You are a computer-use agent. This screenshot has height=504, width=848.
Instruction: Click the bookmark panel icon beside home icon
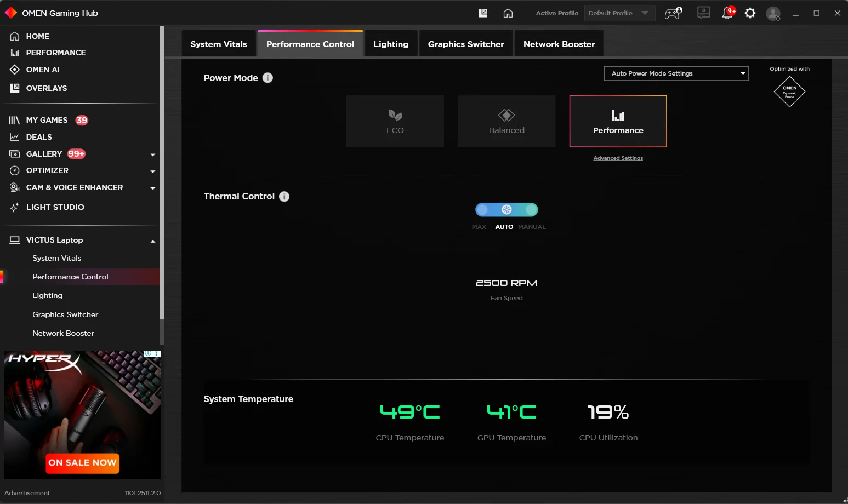click(x=483, y=13)
